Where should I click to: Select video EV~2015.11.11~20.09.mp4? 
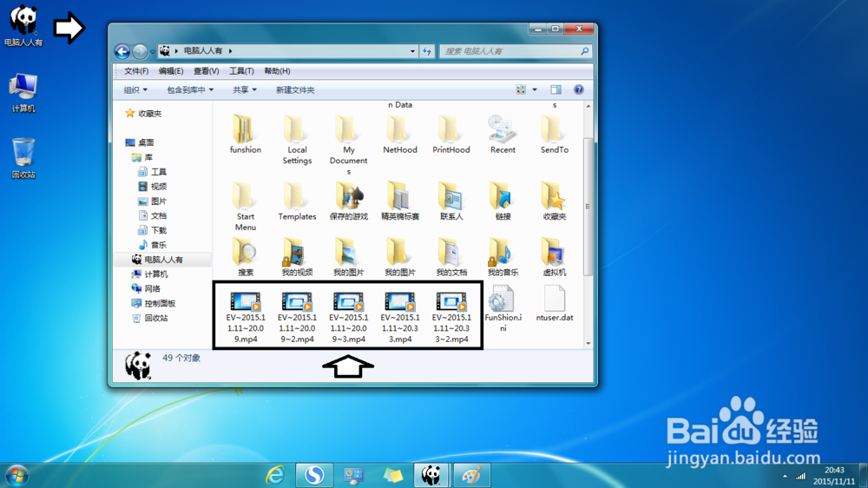(x=246, y=317)
